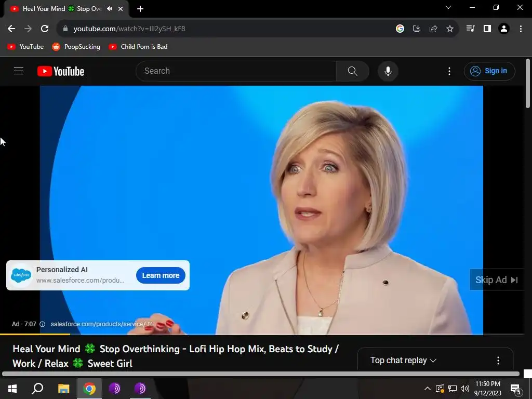Show hidden system tray icons

(x=428, y=389)
